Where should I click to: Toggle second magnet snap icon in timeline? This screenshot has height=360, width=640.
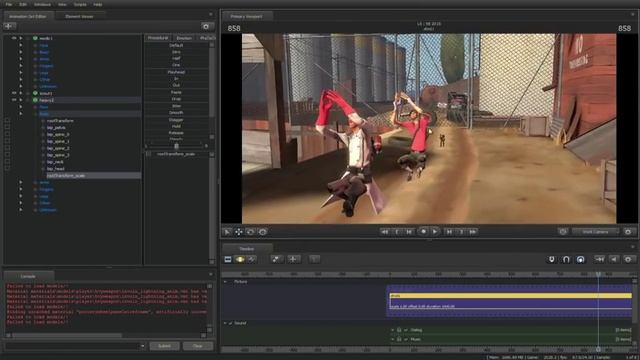[x=566, y=259]
